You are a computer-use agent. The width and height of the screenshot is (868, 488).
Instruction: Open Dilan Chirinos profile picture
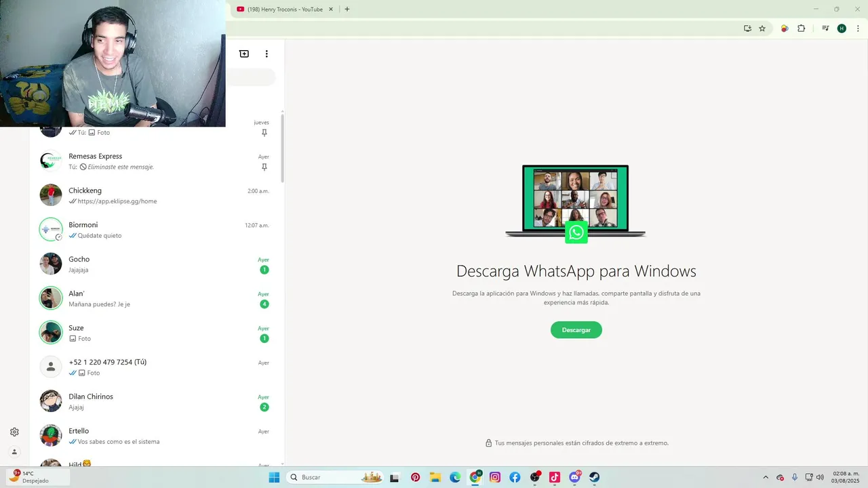tap(51, 401)
